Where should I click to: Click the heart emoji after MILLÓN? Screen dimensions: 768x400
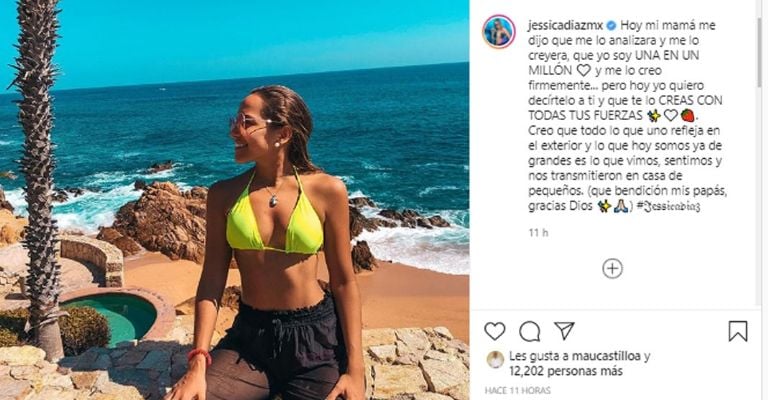583,71
